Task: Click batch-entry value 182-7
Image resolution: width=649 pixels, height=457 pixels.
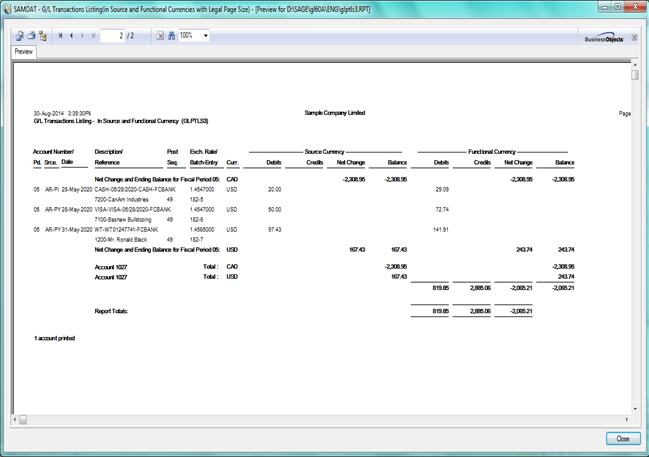Action: point(196,239)
